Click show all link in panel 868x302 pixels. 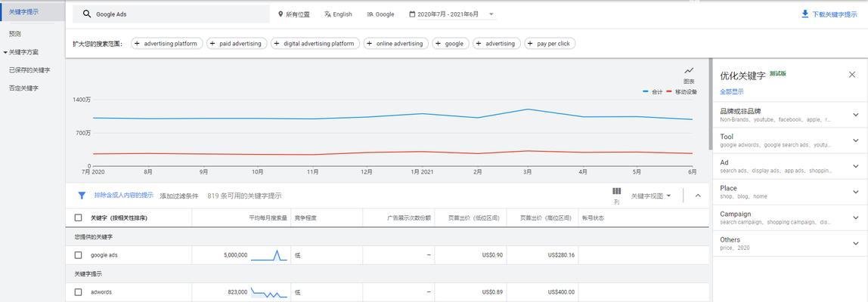(x=732, y=91)
